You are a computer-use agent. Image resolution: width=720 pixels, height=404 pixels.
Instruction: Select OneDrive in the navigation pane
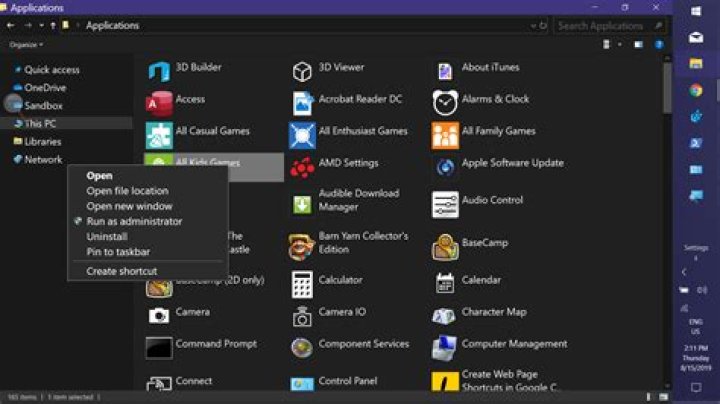[45, 88]
